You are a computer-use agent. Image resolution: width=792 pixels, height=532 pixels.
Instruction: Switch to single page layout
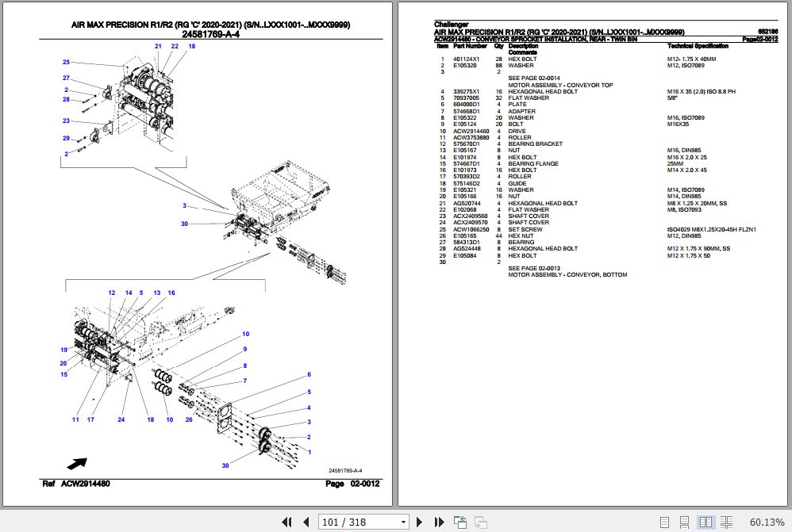pos(665,522)
